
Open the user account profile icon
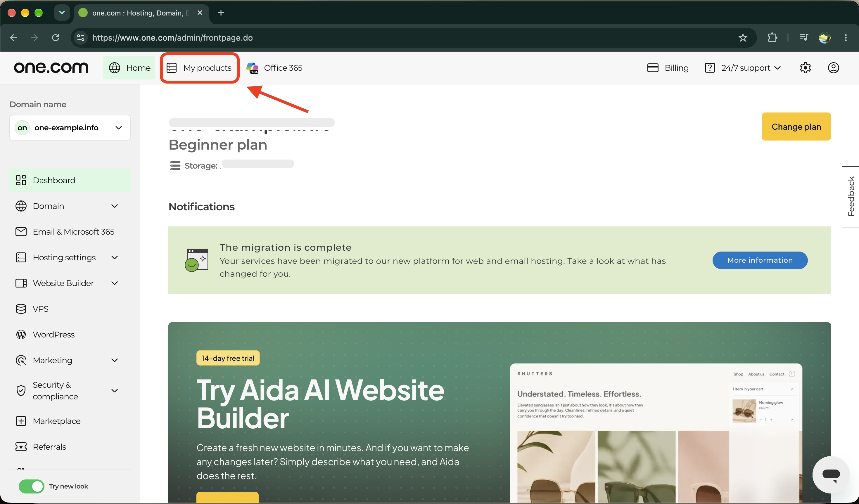pos(834,68)
